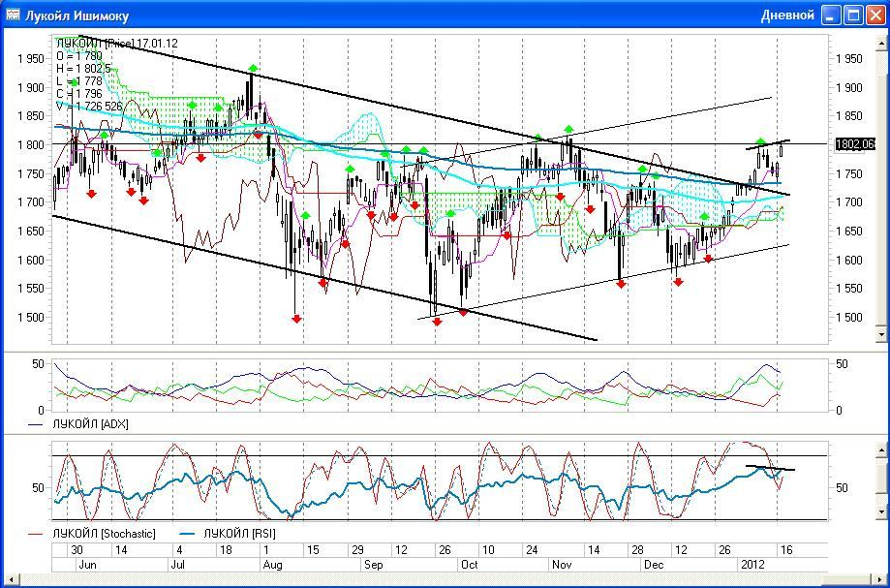Image resolution: width=890 pixels, height=588 pixels.
Task: Select the Aug month label on time axis
Action: (x=273, y=565)
